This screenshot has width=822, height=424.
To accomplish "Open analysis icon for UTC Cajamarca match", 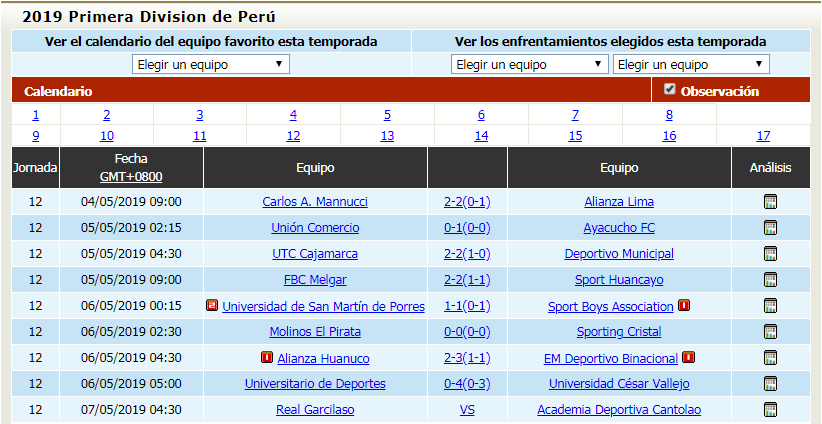I will click(770, 254).
